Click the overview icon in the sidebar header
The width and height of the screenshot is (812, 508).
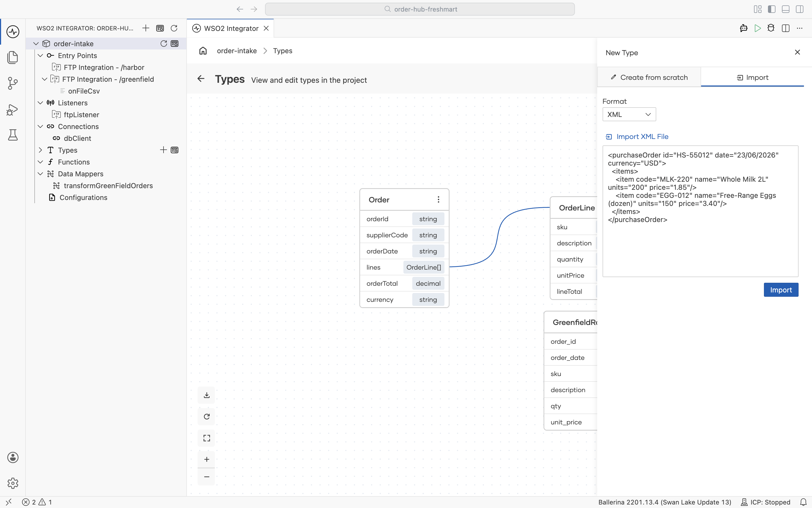[160, 28]
